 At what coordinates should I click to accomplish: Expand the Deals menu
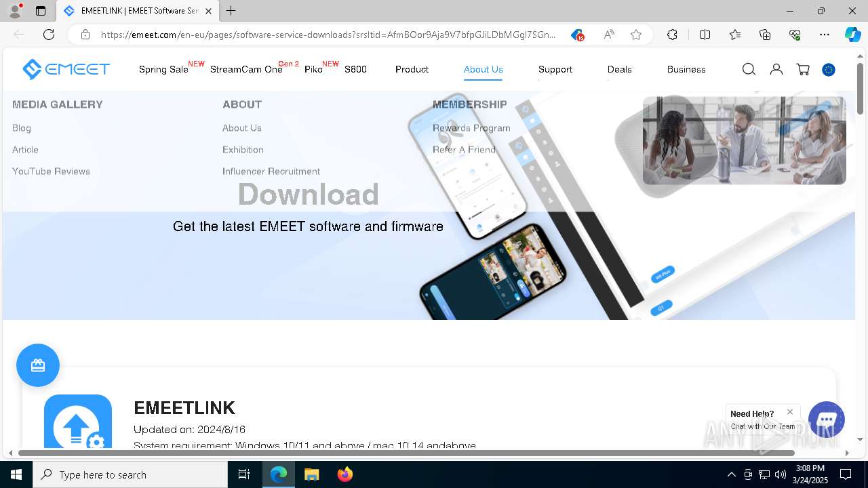[x=620, y=69]
